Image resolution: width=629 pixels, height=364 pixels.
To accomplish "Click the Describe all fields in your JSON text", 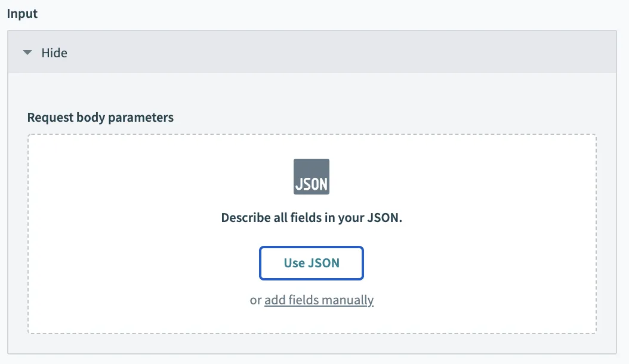I will point(312,218).
